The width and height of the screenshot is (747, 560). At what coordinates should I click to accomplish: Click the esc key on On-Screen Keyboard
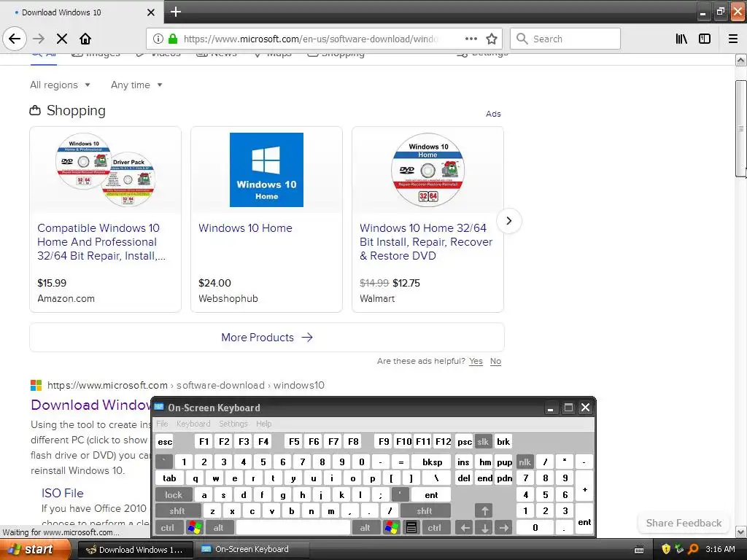165,442
